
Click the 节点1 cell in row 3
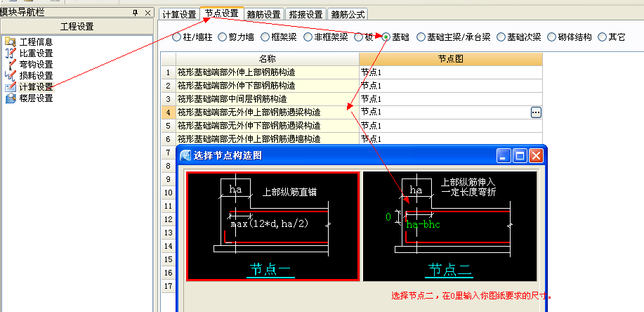[x=451, y=99]
